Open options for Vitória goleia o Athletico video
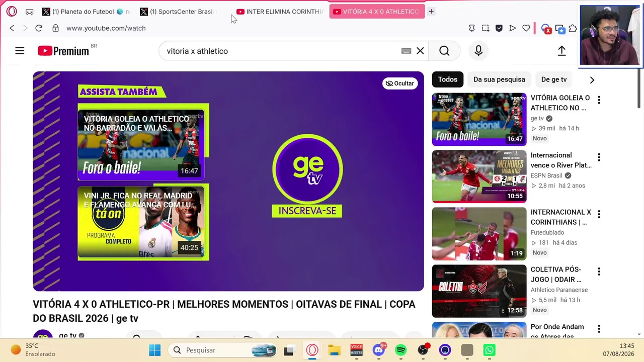 [x=599, y=100]
